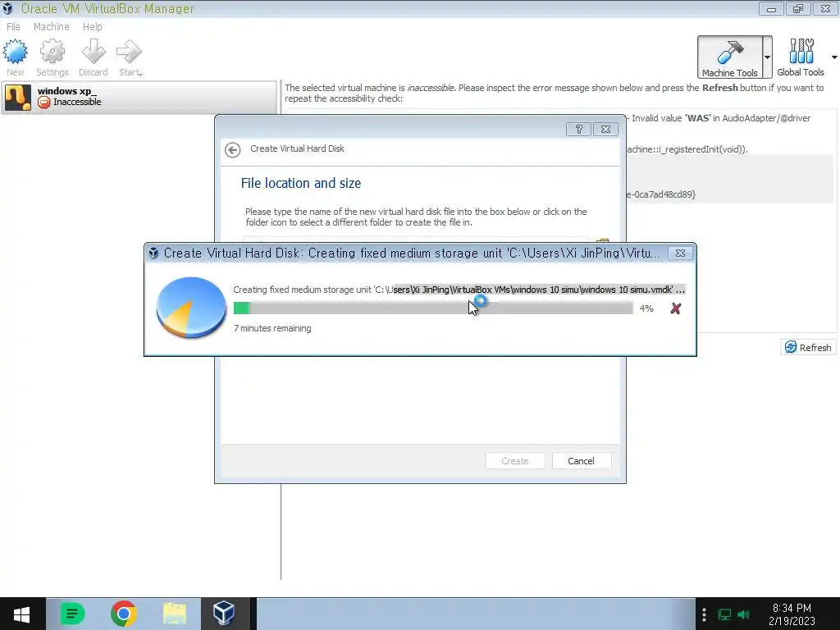The width and height of the screenshot is (840, 630).
Task: Open Global Tools
Action: 801,57
